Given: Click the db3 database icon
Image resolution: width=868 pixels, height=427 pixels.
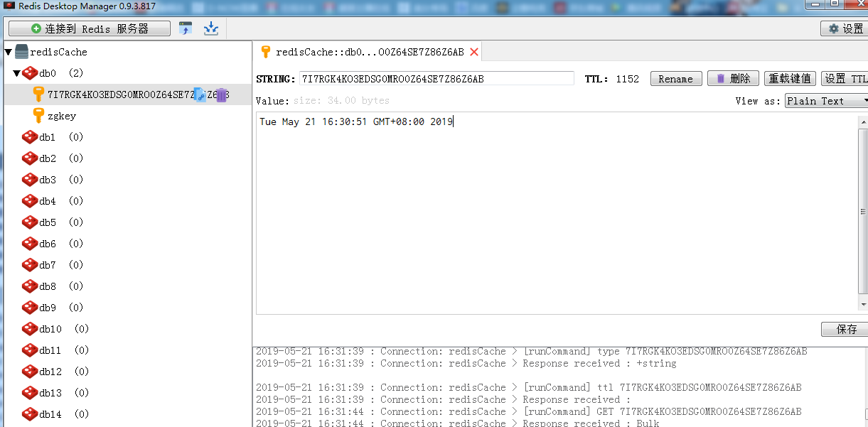Looking at the screenshot, I should 30,180.
